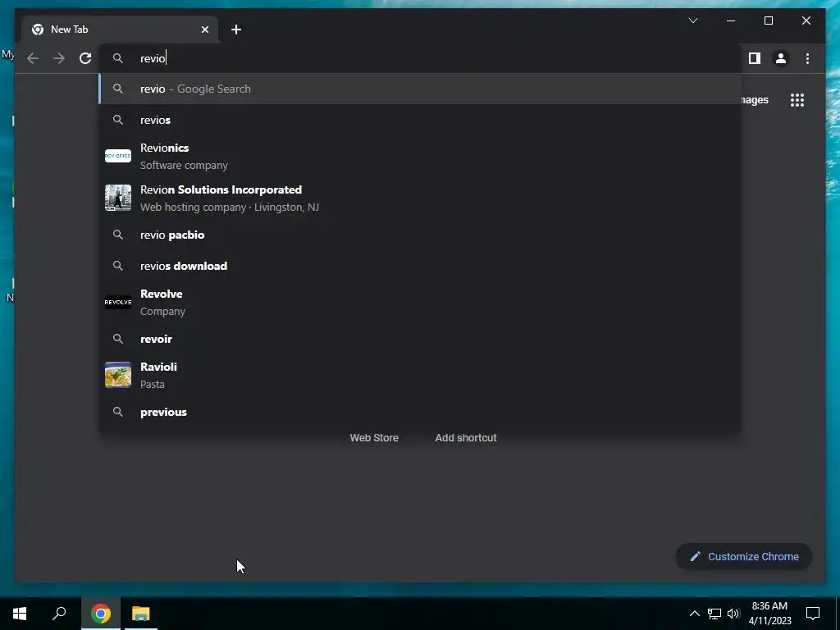Image resolution: width=840 pixels, height=630 pixels.
Task: Click the Revion Solutions thumbnail image
Action: [x=118, y=198]
